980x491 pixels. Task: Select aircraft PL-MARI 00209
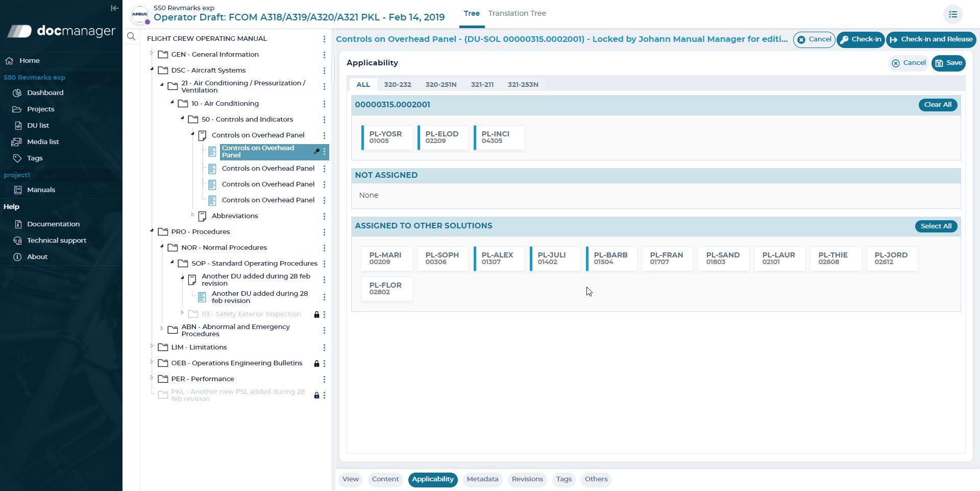(386, 259)
